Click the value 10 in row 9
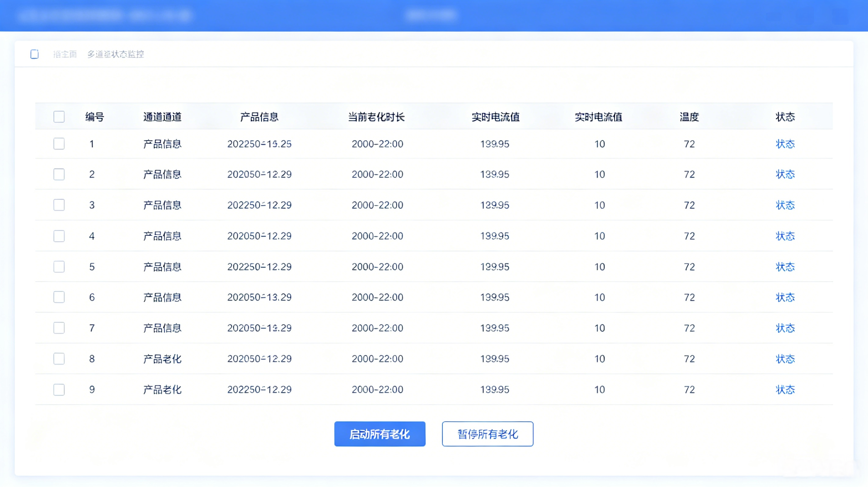The image size is (868, 487). (600, 390)
